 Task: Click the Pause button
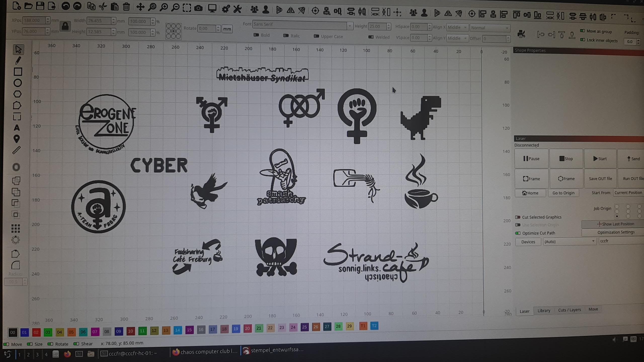(x=531, y=159)
